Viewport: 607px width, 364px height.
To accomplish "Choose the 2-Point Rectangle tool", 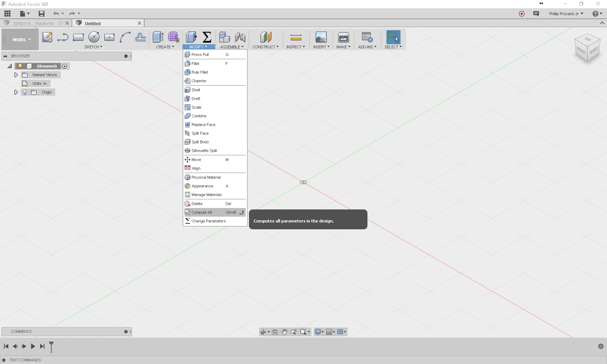I will 78,37.
